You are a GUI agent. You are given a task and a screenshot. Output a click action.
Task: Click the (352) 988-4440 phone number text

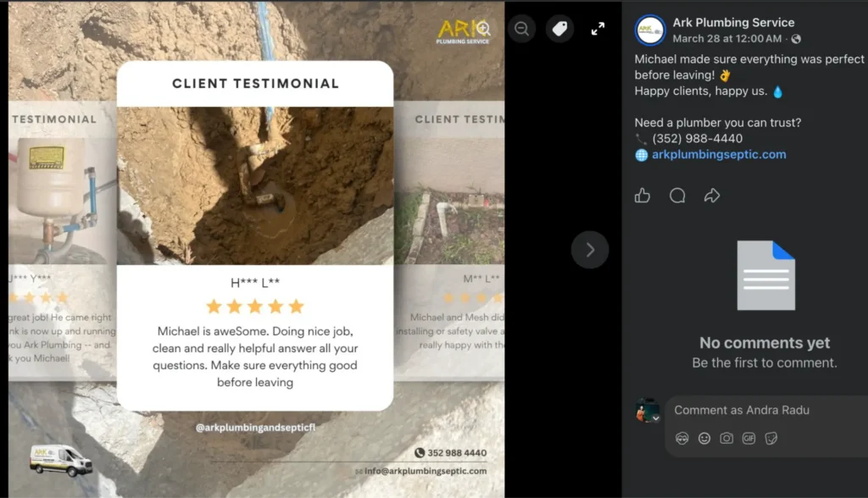(697, 138)
